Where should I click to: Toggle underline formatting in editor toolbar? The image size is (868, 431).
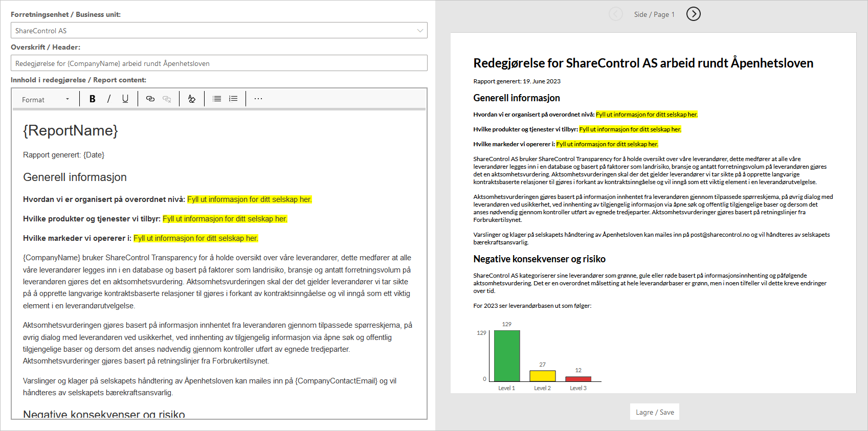(125, 99)
